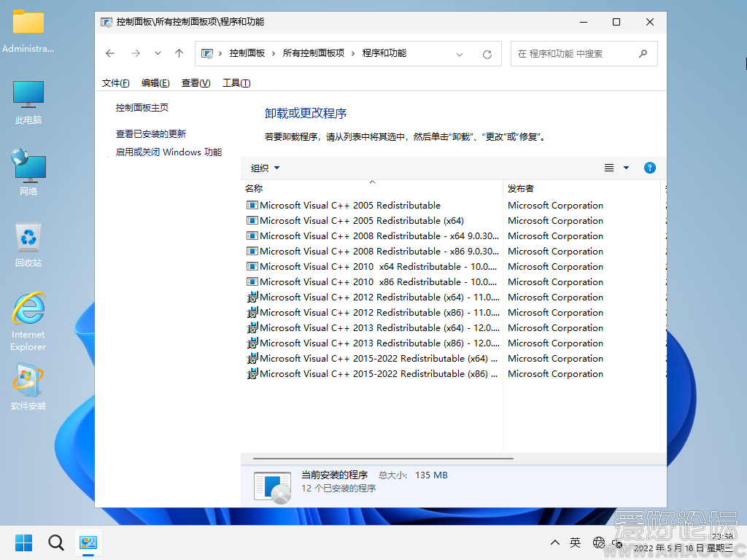Screen dimensions: 747x560
Task: Expand chevron after 所有控制面板项 in breadcrumb
Action: pyautogui.click(x=353, y=54)
